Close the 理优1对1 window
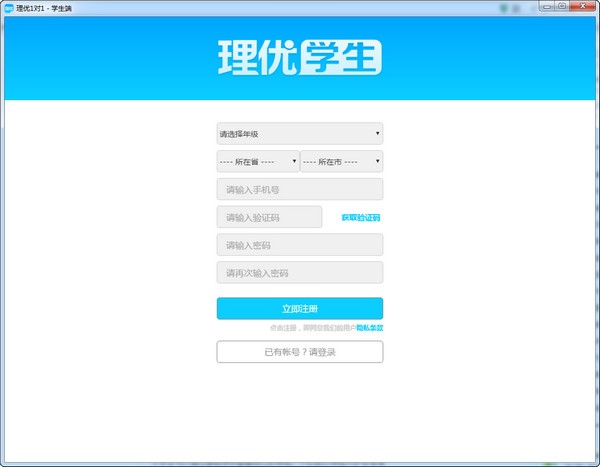600x467 pixels. pyautogui.click(x=582, y=6)
